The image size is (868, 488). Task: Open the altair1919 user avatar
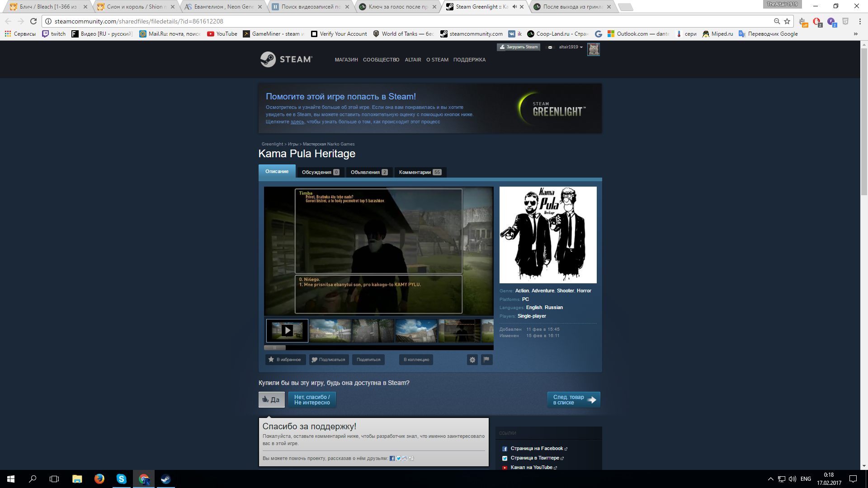coord(593,49)
